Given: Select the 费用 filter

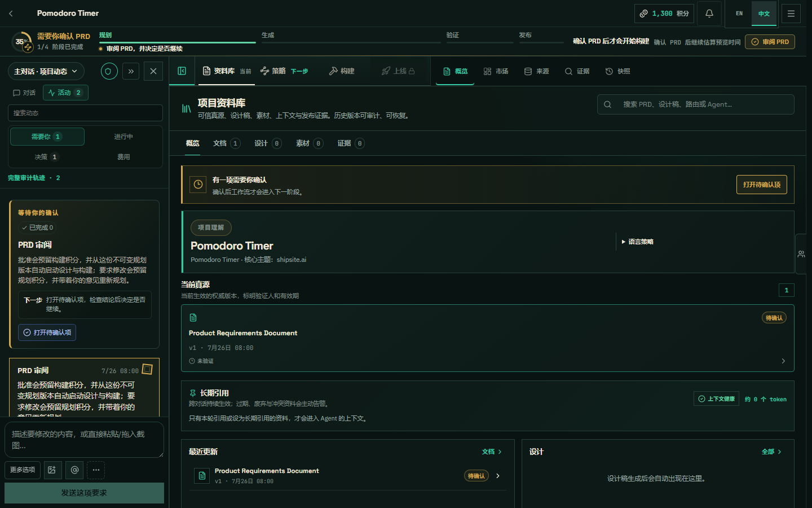Looking at the screenshot, I should pyautogui.click(x=123, y=157).
